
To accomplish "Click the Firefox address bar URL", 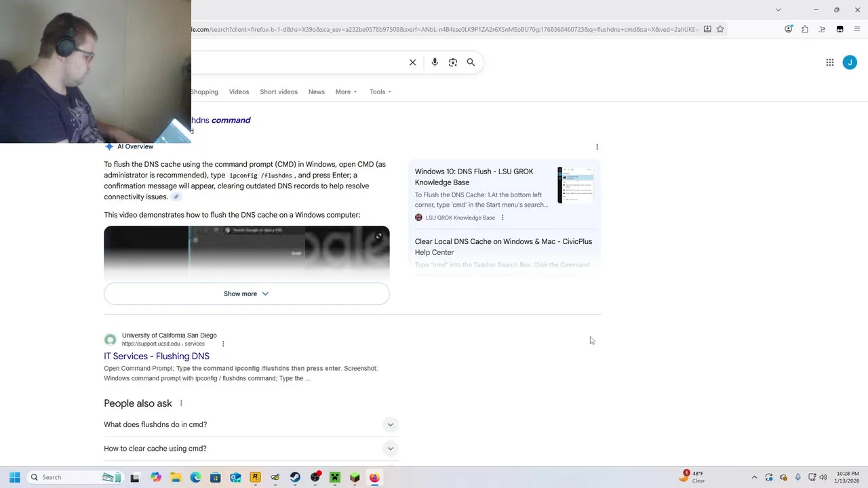I will pos(444,29).
